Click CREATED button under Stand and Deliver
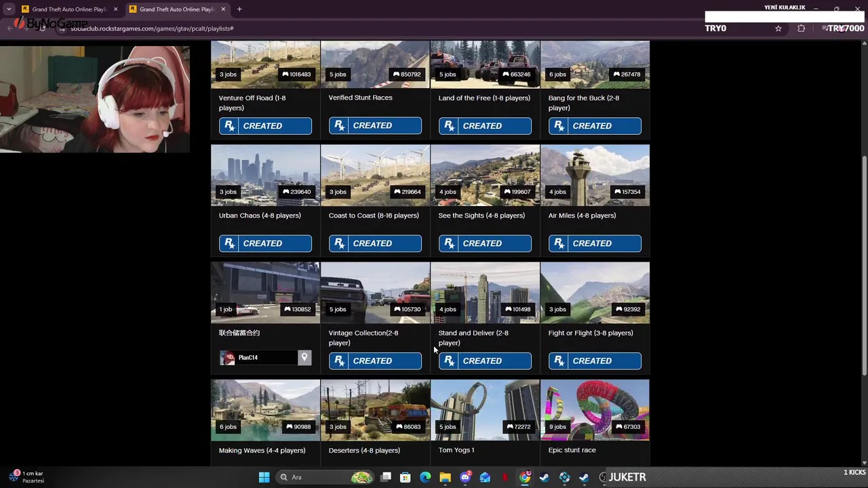Image resolution: width=868 pixels, height=488 pixels. point(485,361)
